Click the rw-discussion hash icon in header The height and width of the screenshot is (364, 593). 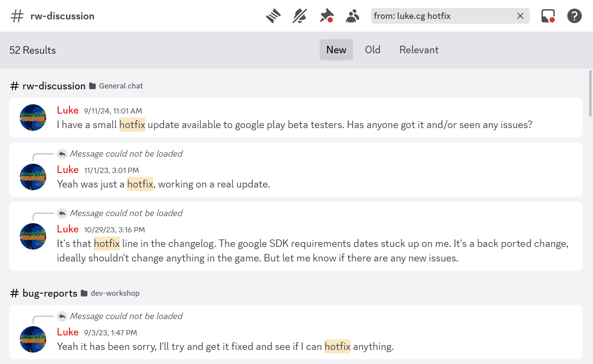coord(17,16)
